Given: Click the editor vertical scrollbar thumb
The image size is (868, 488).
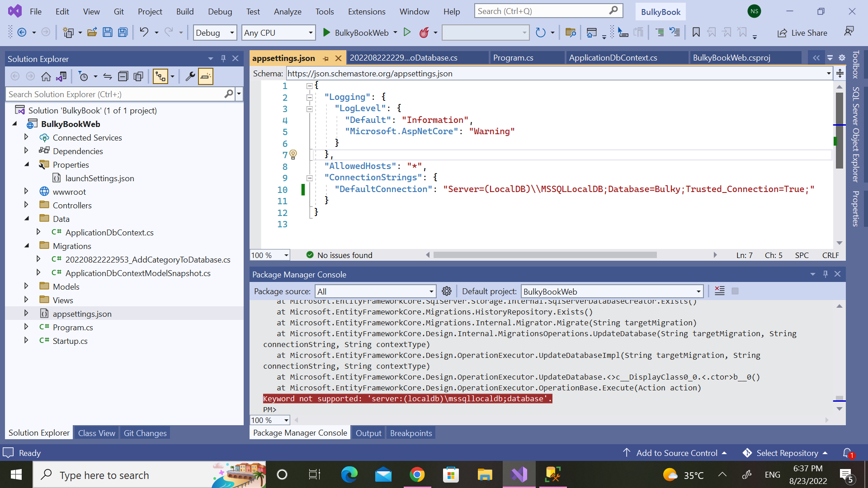Looking at the screenshot, I should click(x=840, y=130).
